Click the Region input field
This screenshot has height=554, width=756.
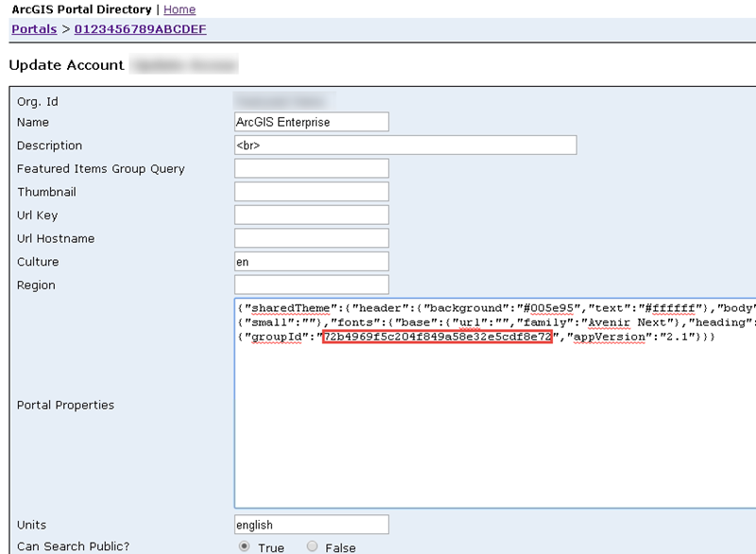click(x=312, y=285)
